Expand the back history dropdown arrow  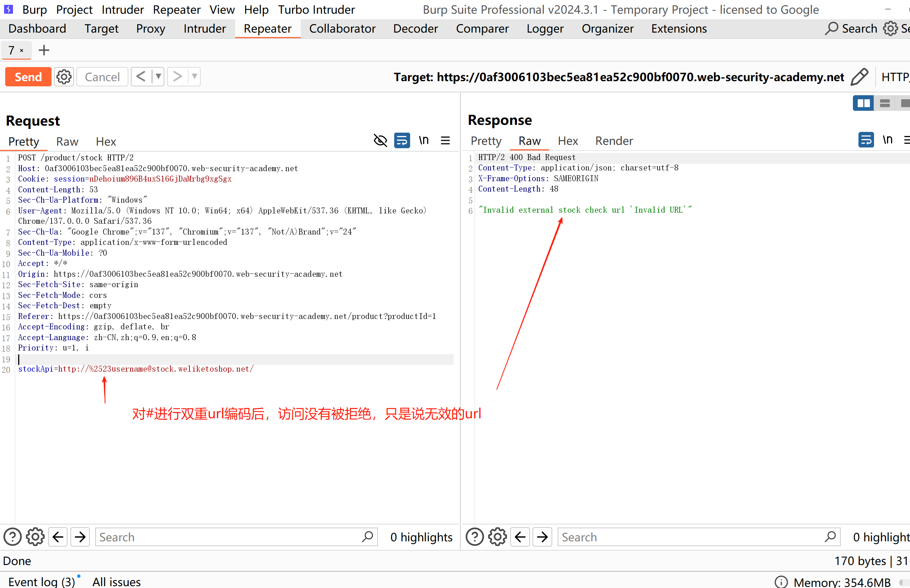[158, 77]
